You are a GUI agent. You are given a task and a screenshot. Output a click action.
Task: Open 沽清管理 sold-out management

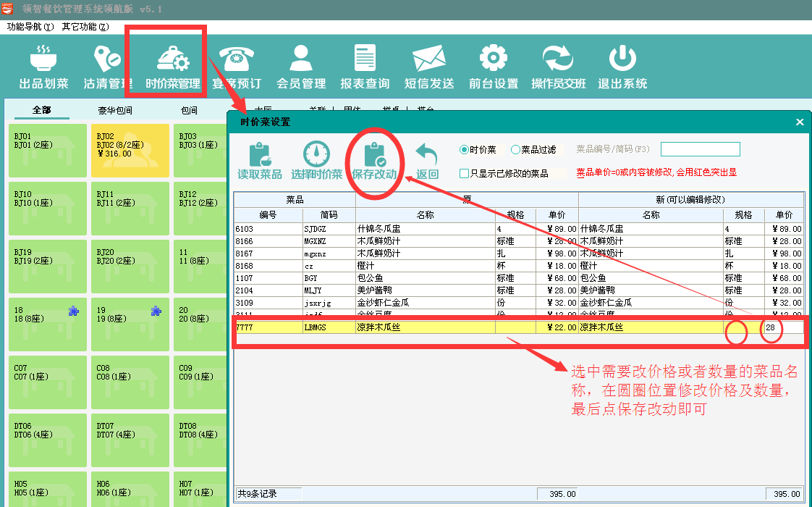tap(107, 67)
